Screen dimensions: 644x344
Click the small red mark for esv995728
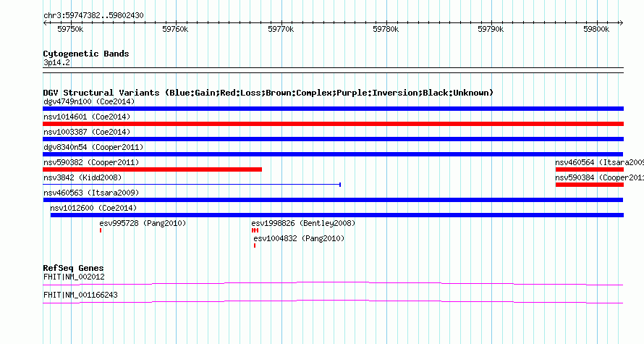(101, 230)
